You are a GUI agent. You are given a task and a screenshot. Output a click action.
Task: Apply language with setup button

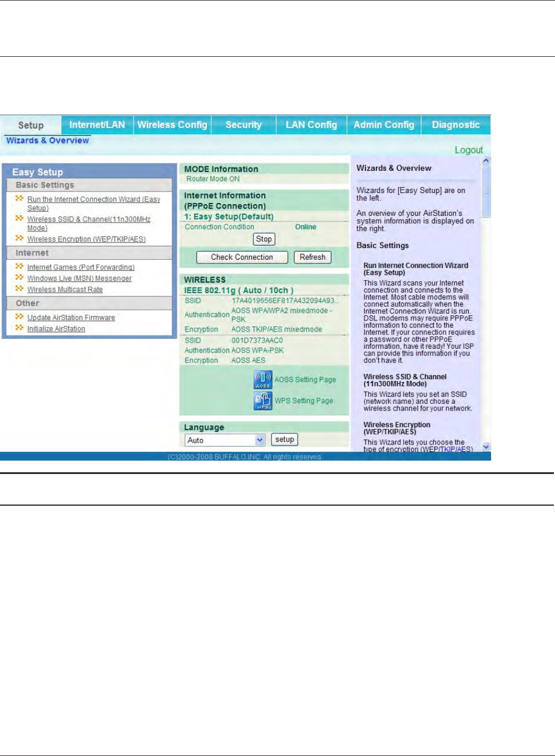[x=285, y=439]
